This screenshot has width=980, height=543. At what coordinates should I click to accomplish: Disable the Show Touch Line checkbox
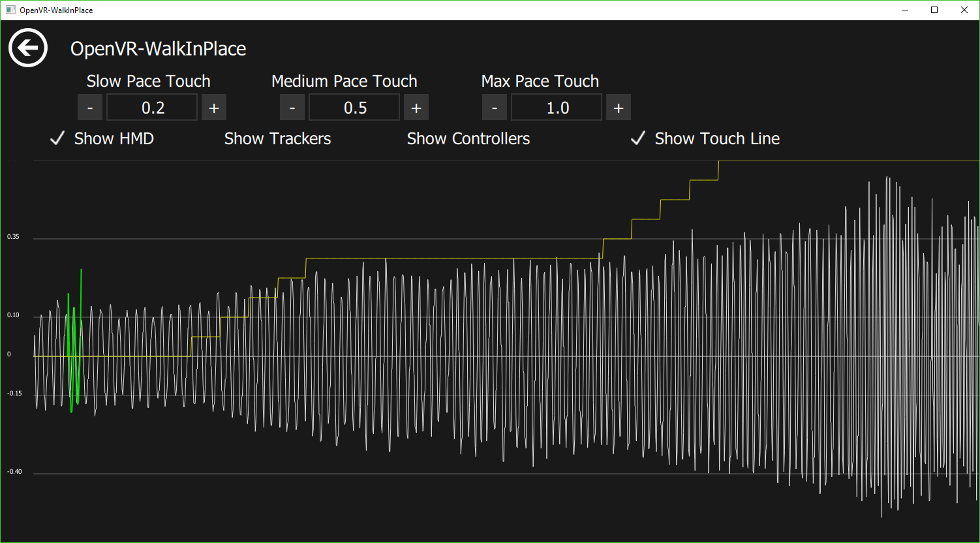[x=638, y=138]
